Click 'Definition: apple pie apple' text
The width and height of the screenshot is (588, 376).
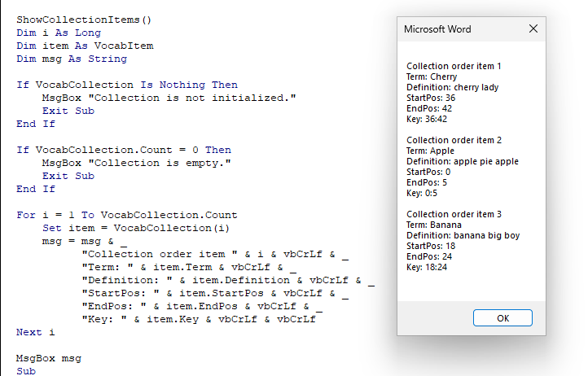click(463, 161)
